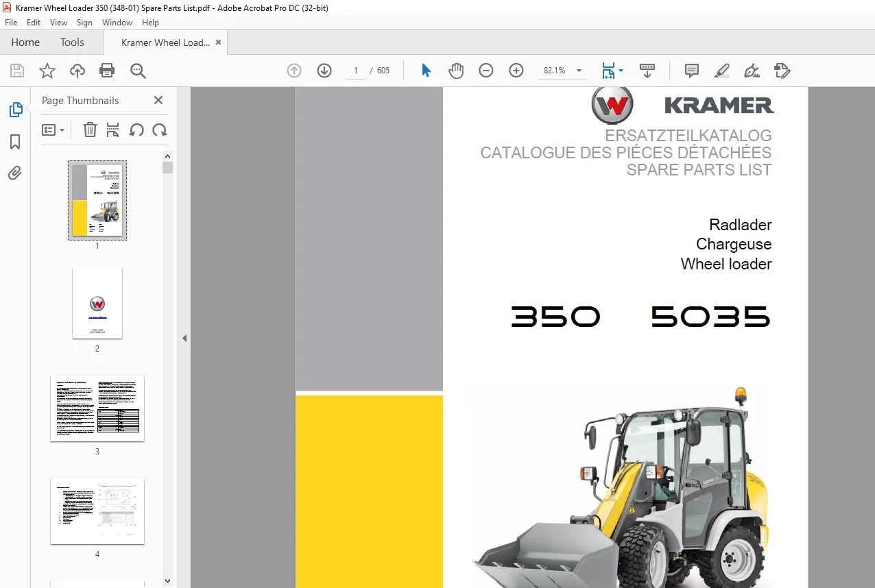Toggle the Page Thumbnails sidebar panel
This screenshot has width=875, height=588.
click(15, 110)
